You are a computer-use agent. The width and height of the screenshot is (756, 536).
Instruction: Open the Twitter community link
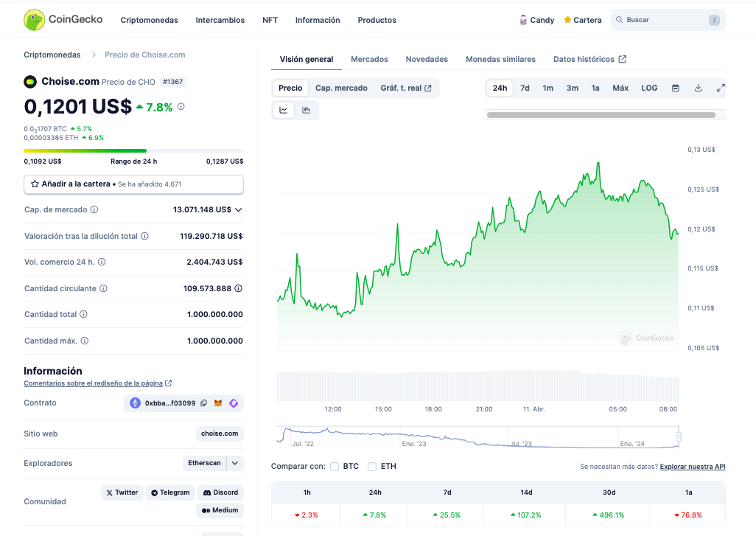[122, 493]
